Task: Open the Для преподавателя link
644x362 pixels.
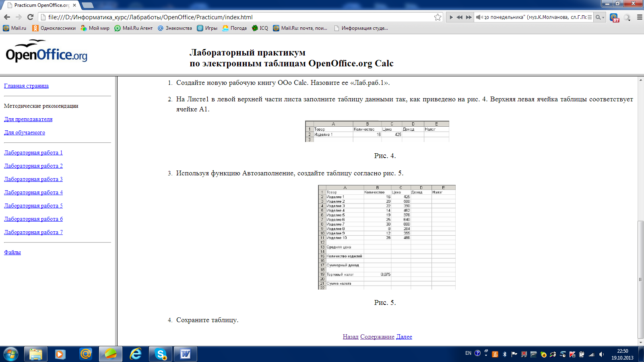Action: point(28,119)
